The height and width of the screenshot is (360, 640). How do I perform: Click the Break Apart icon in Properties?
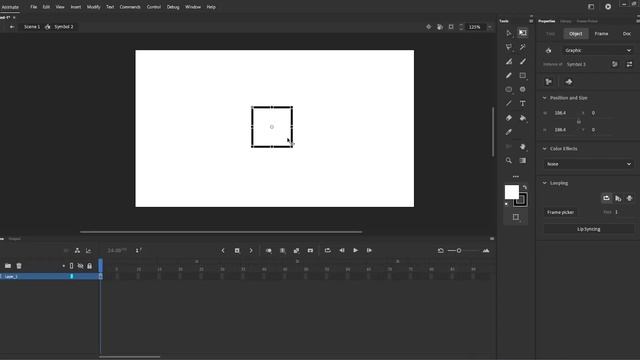[x=549, y=82]
